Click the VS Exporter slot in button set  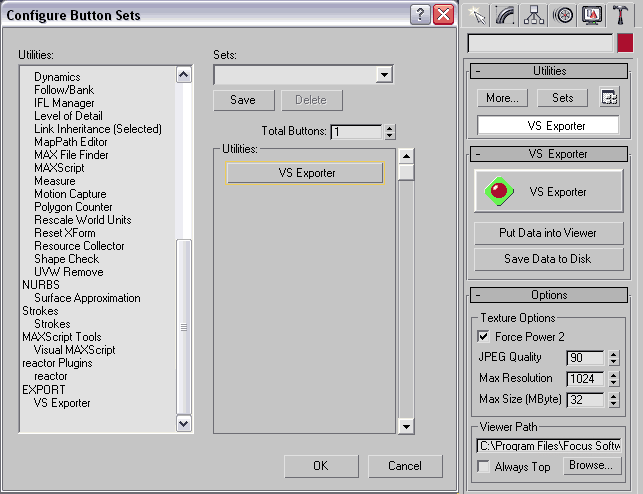click(305, 173)
